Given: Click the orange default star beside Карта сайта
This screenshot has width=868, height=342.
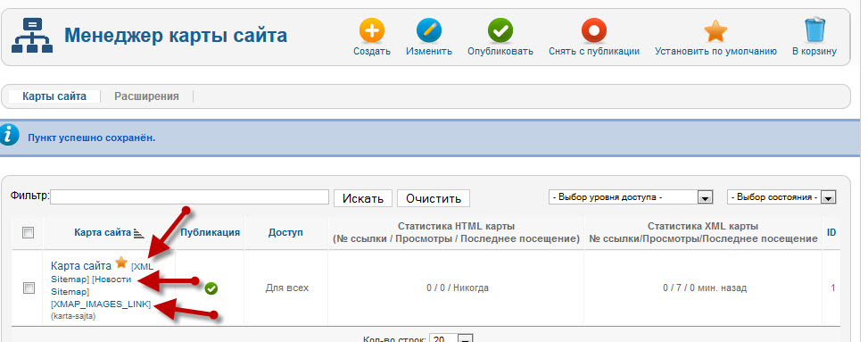Looking at the screenshot, I should 121,263.
